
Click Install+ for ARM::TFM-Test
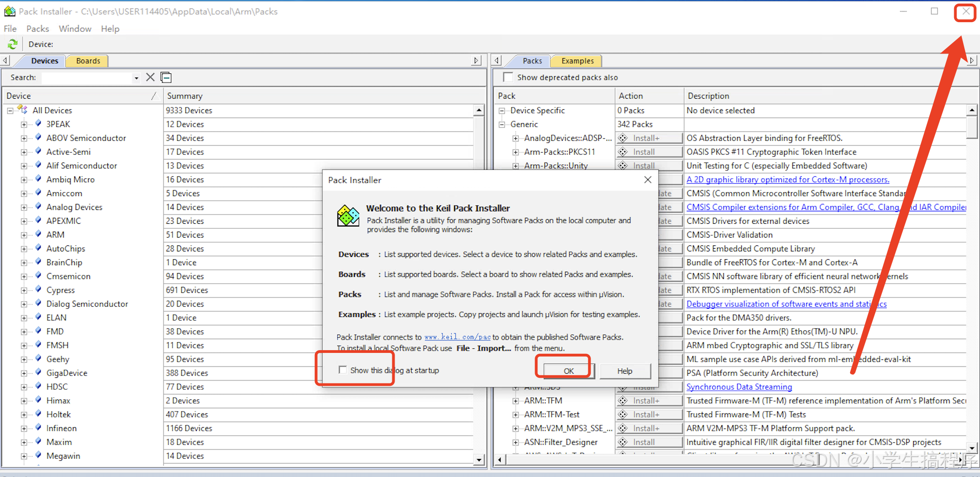pyautogui.click(x=649, y=415)
